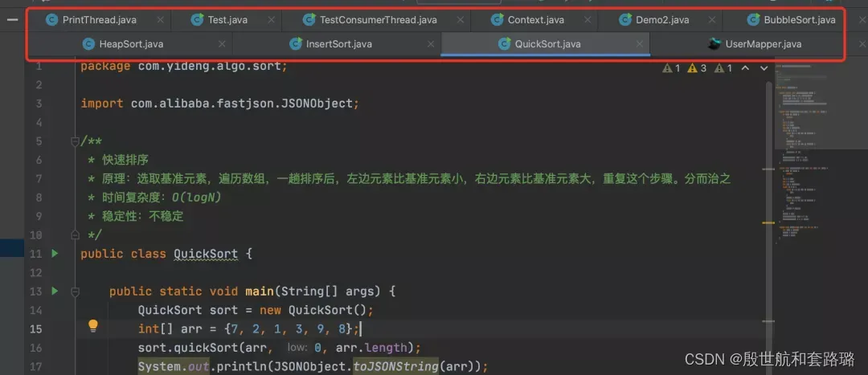Switch to the Context.java tab
This screenshot has width=868, height=375.
tap(536, 20)
